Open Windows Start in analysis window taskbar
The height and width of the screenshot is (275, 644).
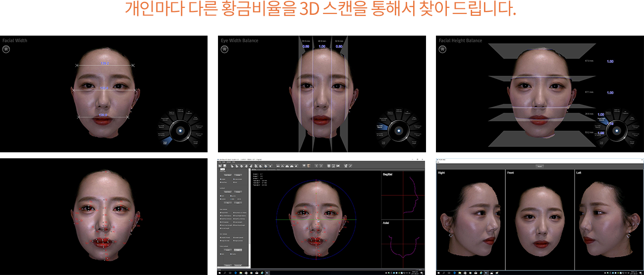click(219, 273)
